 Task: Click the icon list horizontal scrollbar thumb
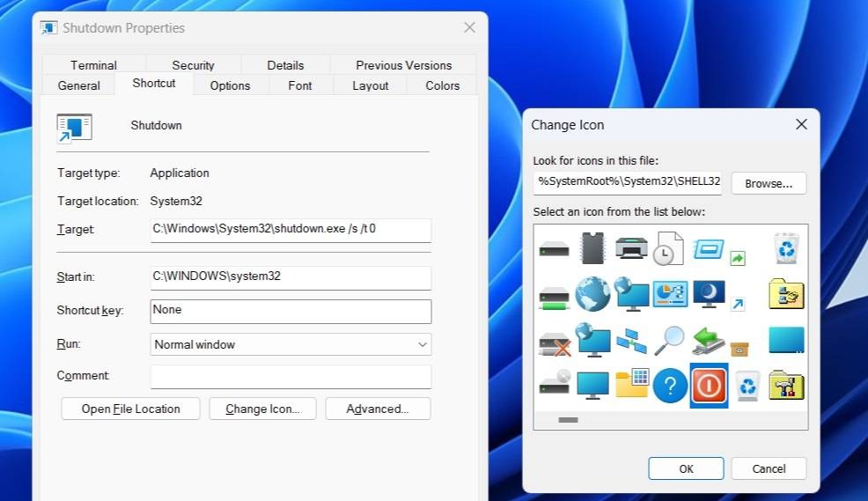568,420
